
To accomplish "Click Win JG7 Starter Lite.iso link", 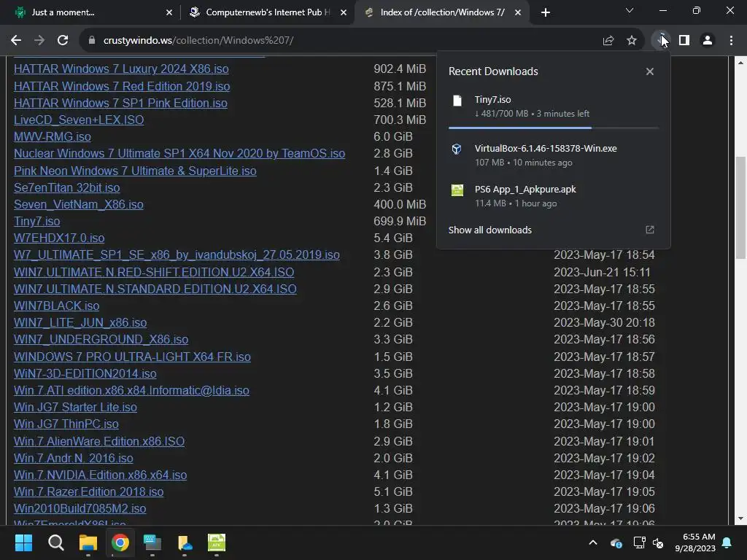I will click(x=75, y=407).
